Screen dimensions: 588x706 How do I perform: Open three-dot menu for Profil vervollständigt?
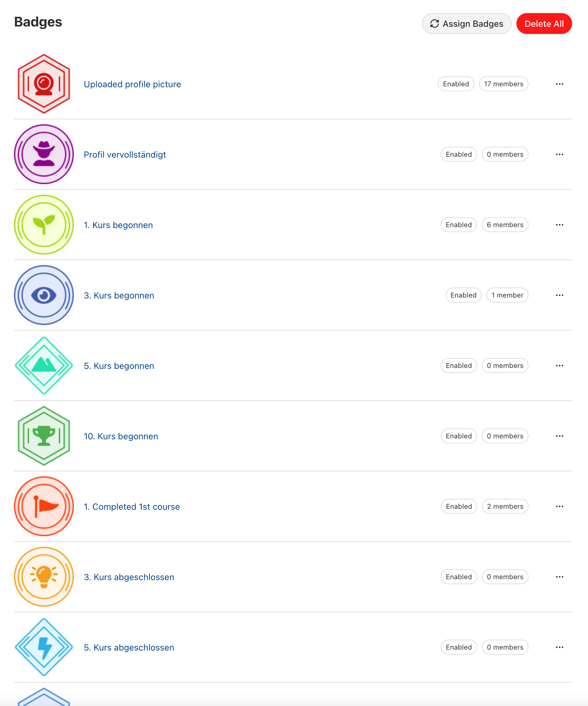(559, 154)
